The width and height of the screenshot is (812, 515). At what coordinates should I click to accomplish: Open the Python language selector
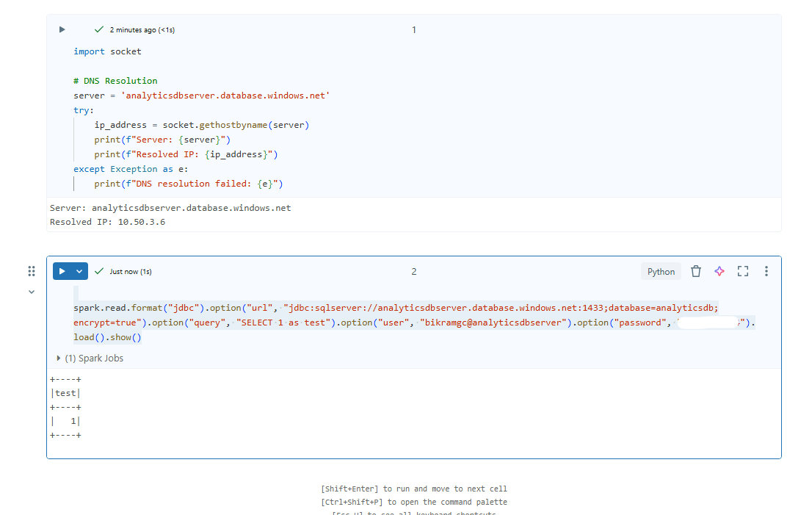(x=660, y=271)
